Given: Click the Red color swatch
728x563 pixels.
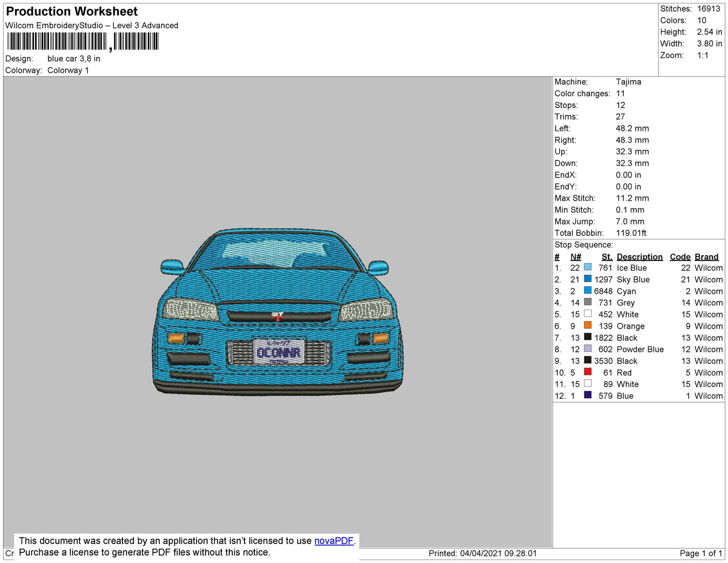Looking at the screenshot, I should tap(587, 372).
